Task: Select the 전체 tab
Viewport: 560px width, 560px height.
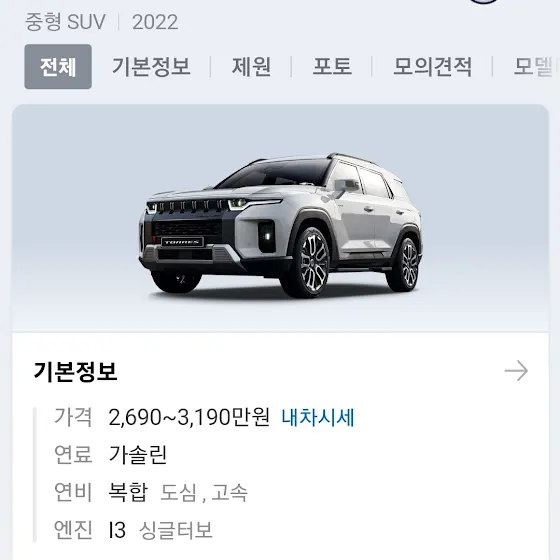Action: (58, 66)
